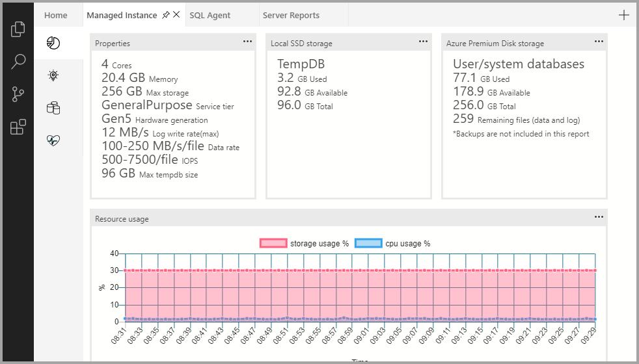Expand Azure Premium Disk storage ellipsis menu
This screenshot has width=639, height=364.
pyautogui.click(x=599, y=41)
